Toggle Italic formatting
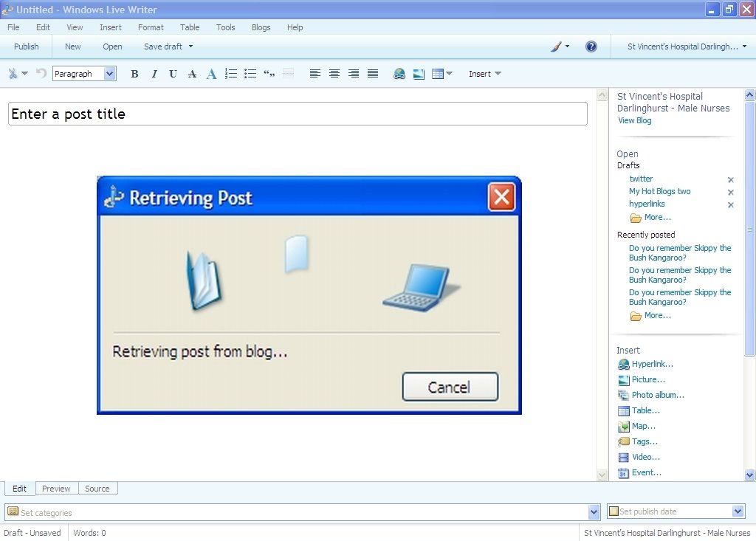756x541 pixels. pyautogui.click(x=154, y=74)
